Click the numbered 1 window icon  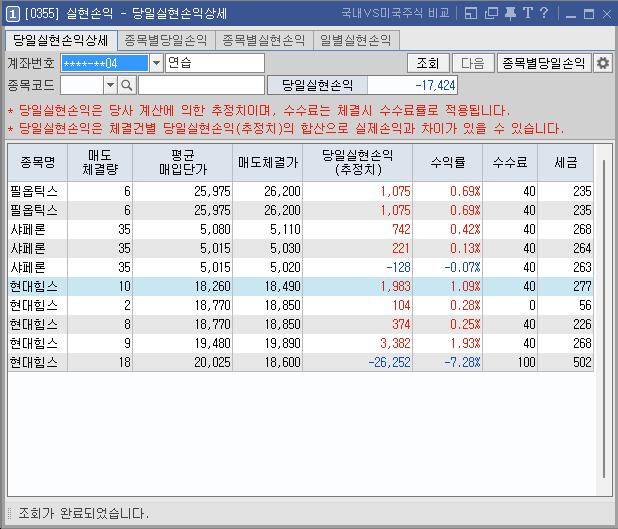[13, 15]
